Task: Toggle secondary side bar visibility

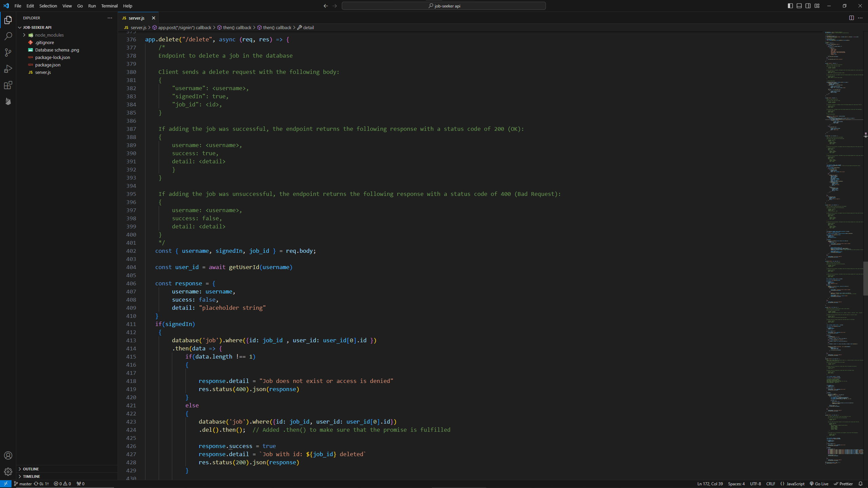Action: pos(808,6)
